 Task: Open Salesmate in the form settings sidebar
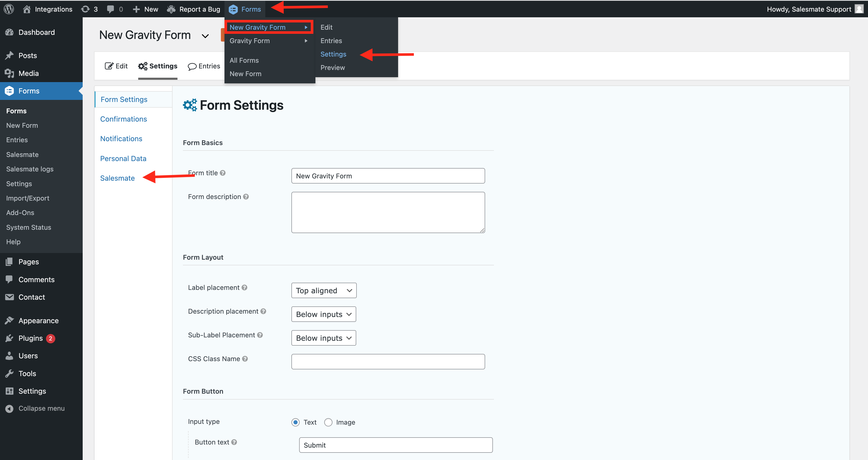(117, 178)
